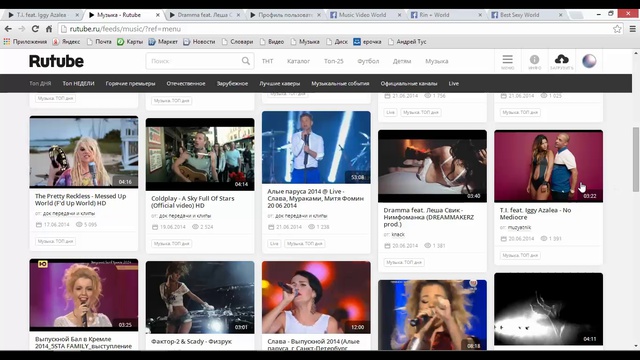Open Dramma feat. Леша Свик thumbnail

point(432,166)
